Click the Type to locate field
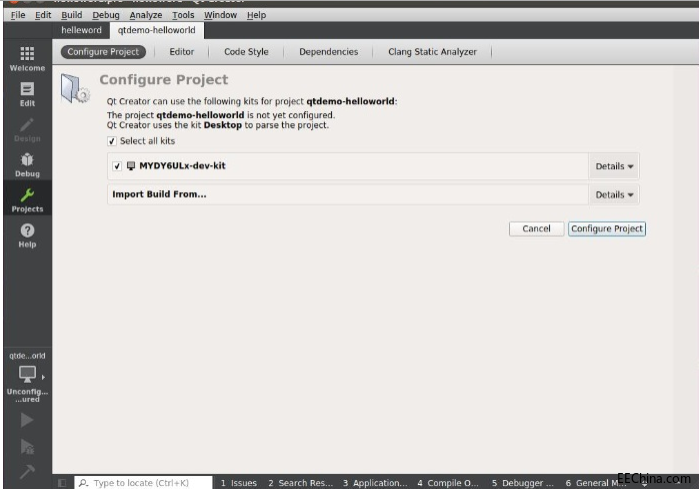The height and width of the screenshot is (491, 699). [143, 483]
